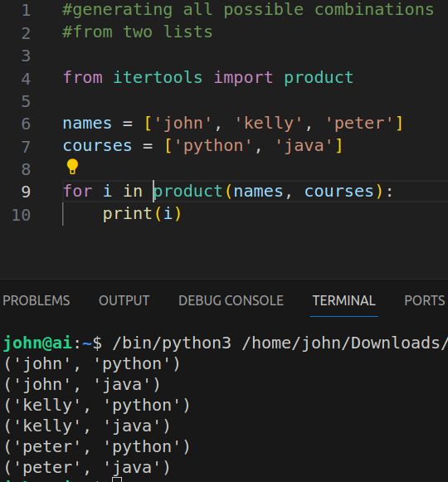This screenshot has height=482, width=448.
Task: Click the 'names' variable on line 6
Action: pos(87,124)
